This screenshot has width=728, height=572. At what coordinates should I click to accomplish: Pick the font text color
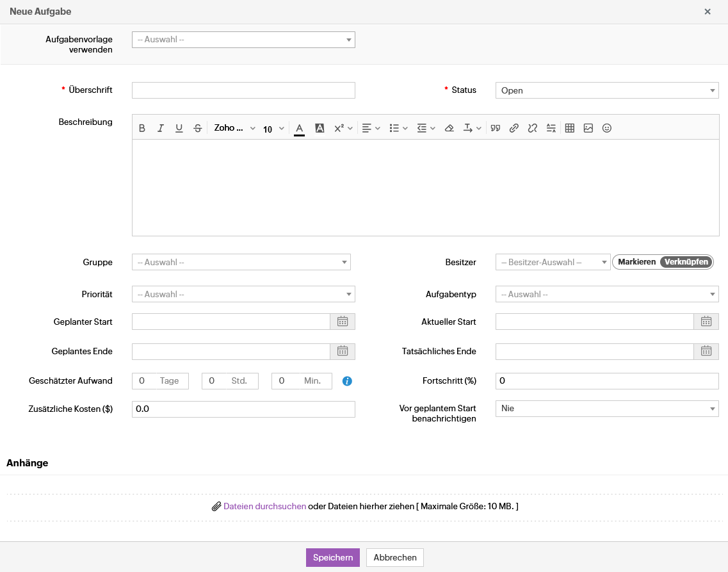(300, 129)
